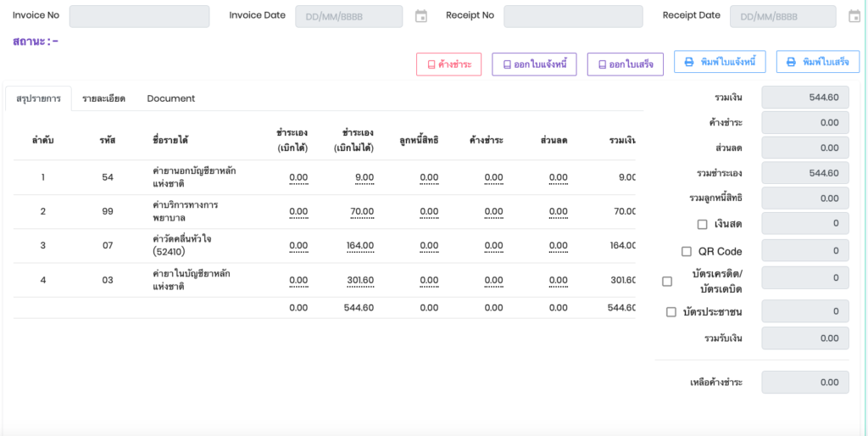Screen dimensions: 868x436
Task: Open the Invoice Date calendar picker
Action: coord(421,16)
